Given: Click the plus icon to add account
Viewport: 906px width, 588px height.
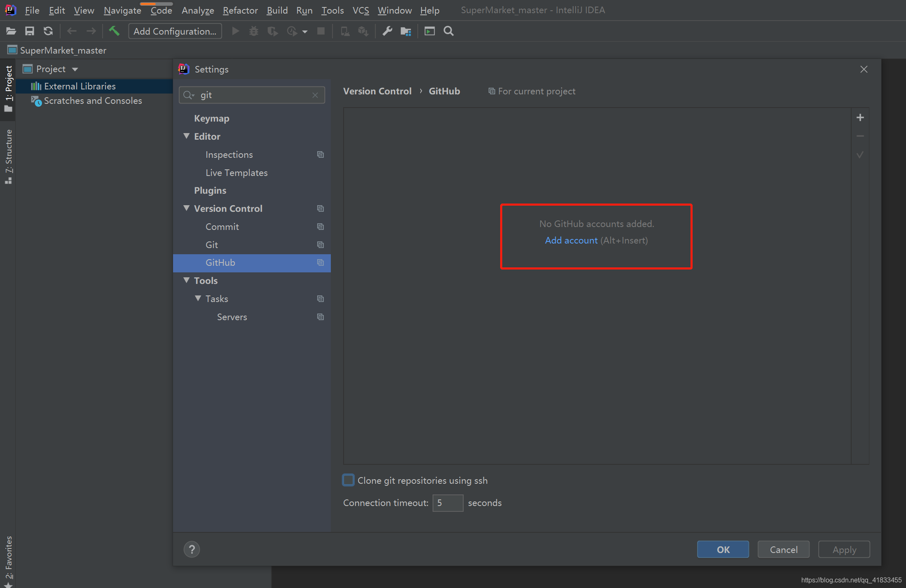Looking at the screenshot, I should (x=860, y=117).
